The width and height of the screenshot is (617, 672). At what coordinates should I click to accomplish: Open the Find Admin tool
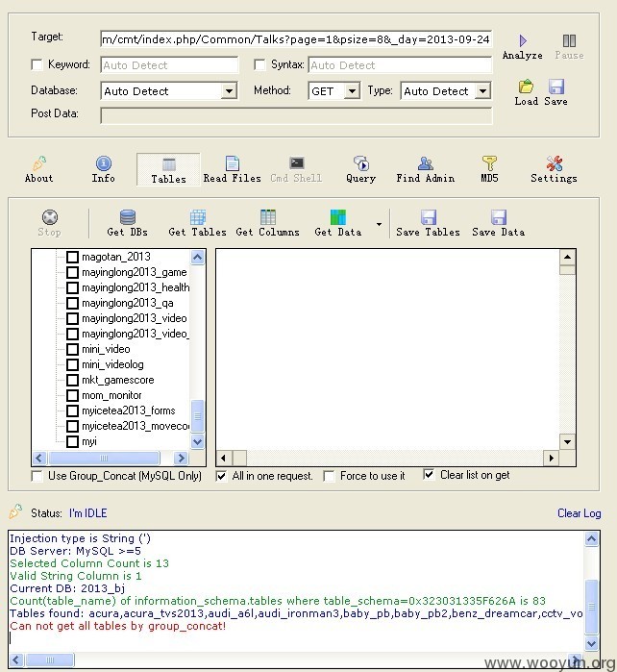426,170
